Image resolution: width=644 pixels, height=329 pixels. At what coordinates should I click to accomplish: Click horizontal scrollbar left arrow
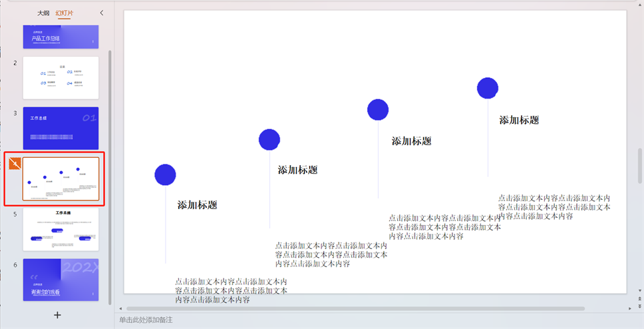click(120, 308)
